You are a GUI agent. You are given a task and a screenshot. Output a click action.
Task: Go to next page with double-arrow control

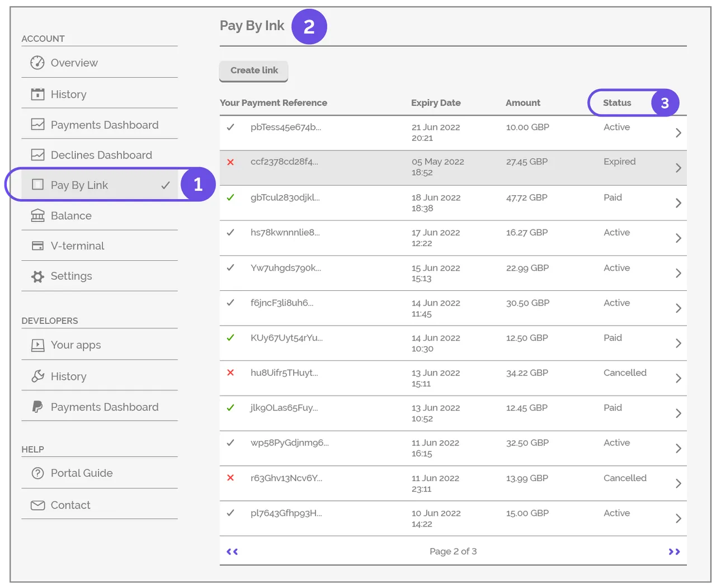[x=674, y=551]
